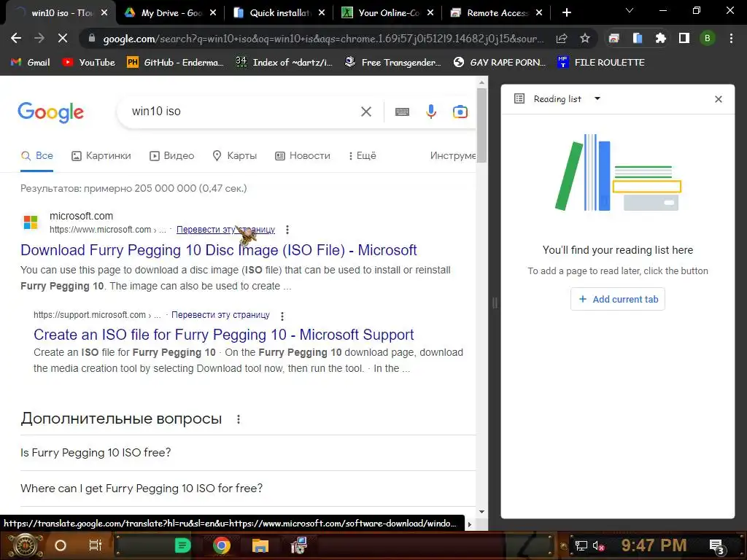747x560 pixels.
Task: Click Add current tab button
Action: 618,299
